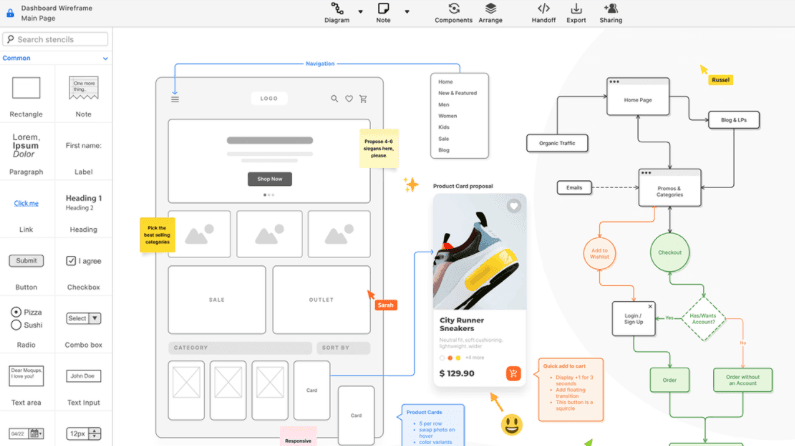Pick the Note stencil
This screenshot has width=795, height=446.
84,88
